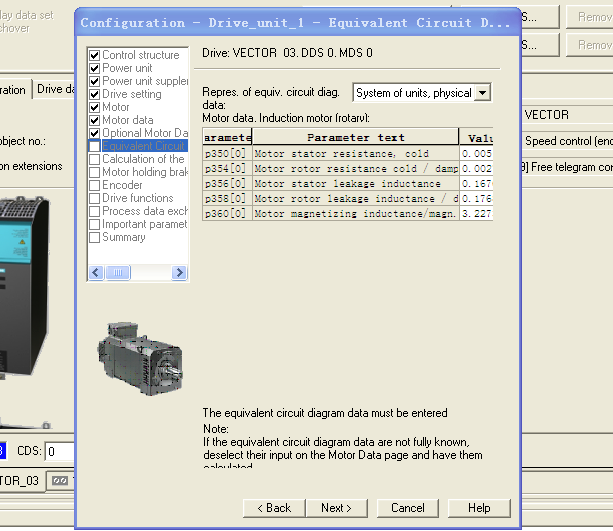Toggle the Motor data checkbox
Screen dimensions: 613x531
click(x=94, y=120)
